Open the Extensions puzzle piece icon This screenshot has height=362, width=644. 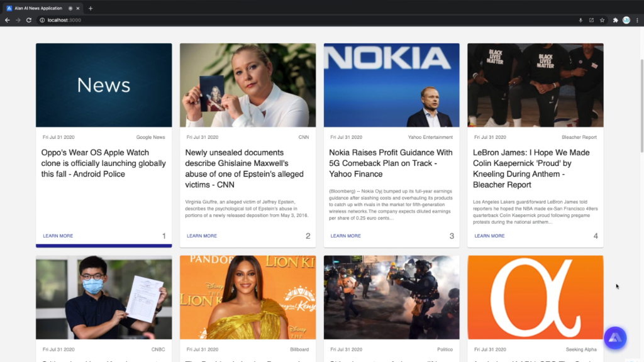coord(616,20)
